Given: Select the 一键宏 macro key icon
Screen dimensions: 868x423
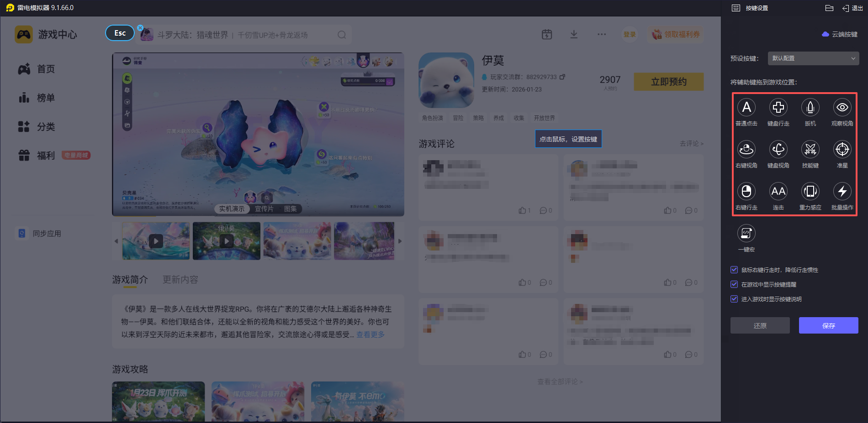Looking at the screenshot, I should pyautogui.click(x=746, y=234).
